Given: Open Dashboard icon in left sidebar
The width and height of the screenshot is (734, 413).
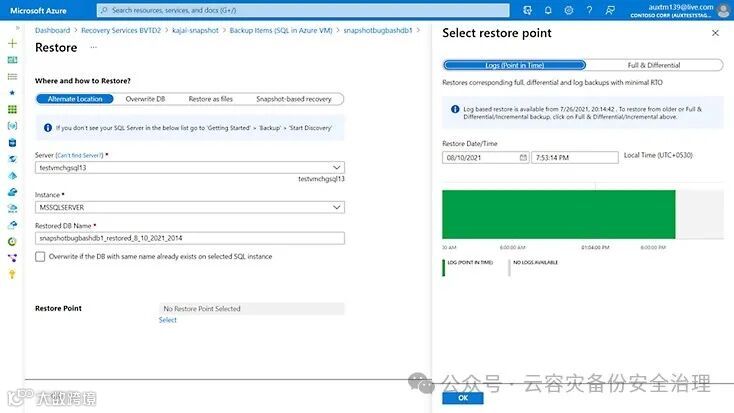Looking at the screenshot, I should pyautogui.click(x=13, y=60).
